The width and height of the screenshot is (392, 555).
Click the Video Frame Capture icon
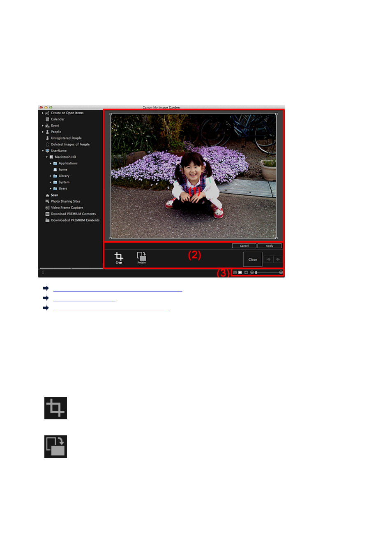click(47, 208)
